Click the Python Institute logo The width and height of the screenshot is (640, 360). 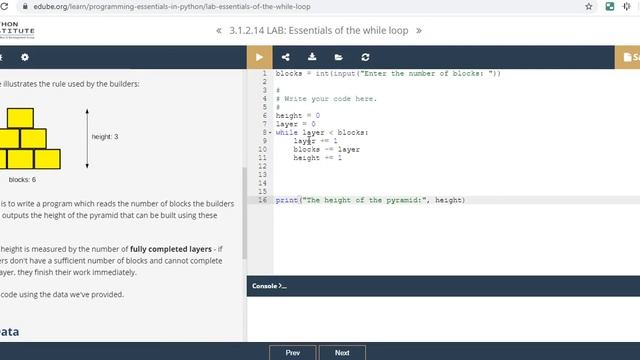coord(17,31)
